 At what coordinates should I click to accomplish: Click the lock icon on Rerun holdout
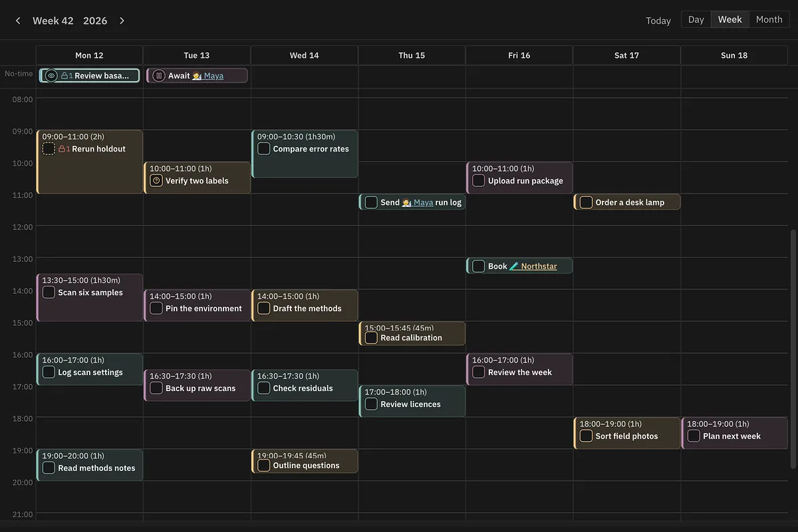(x=62, y=149)
